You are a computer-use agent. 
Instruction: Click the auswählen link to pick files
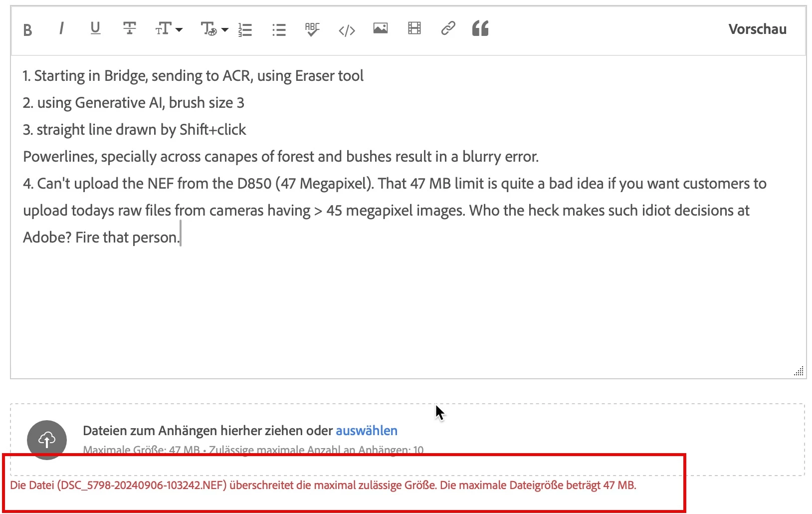[367, 431]
